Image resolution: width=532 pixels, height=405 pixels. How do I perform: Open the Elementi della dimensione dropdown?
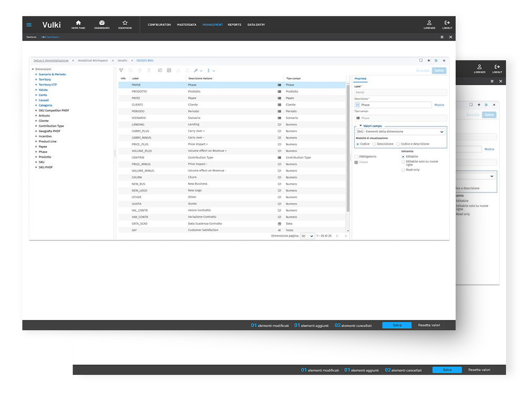click(x=400, y=132)
